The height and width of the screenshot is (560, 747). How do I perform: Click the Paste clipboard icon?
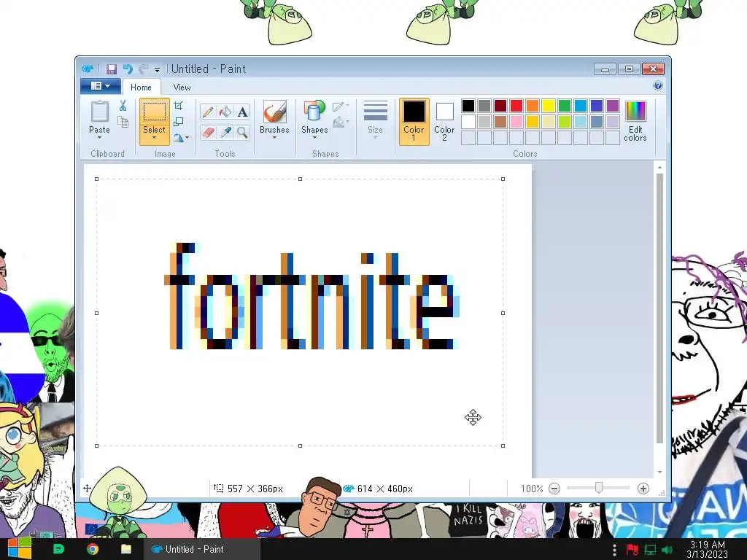coord(99,112)
